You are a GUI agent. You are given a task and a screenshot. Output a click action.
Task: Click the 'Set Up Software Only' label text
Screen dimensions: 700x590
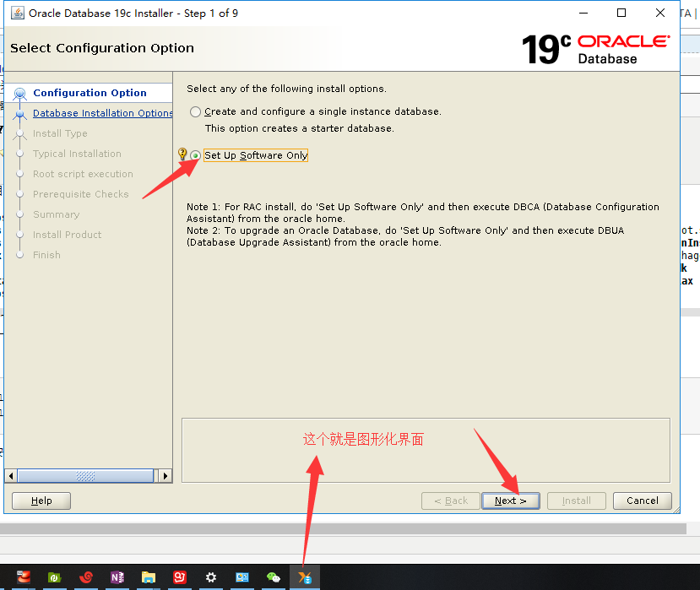[x=256, y=155]
